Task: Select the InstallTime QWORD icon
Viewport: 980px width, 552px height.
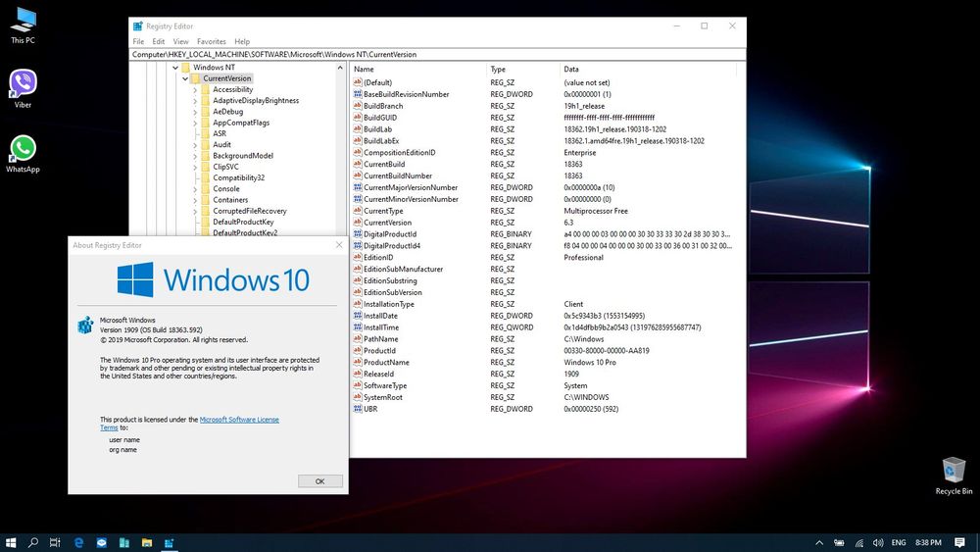Action: coord(358,326)
